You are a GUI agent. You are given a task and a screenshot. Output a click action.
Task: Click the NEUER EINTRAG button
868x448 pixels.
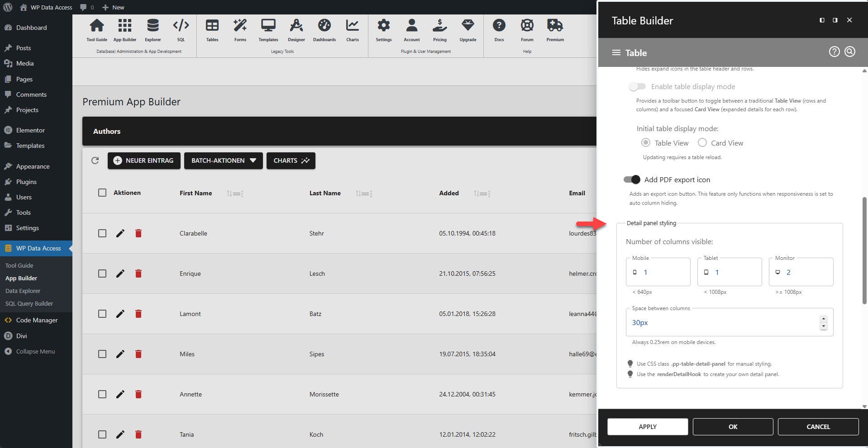point(144,160)
